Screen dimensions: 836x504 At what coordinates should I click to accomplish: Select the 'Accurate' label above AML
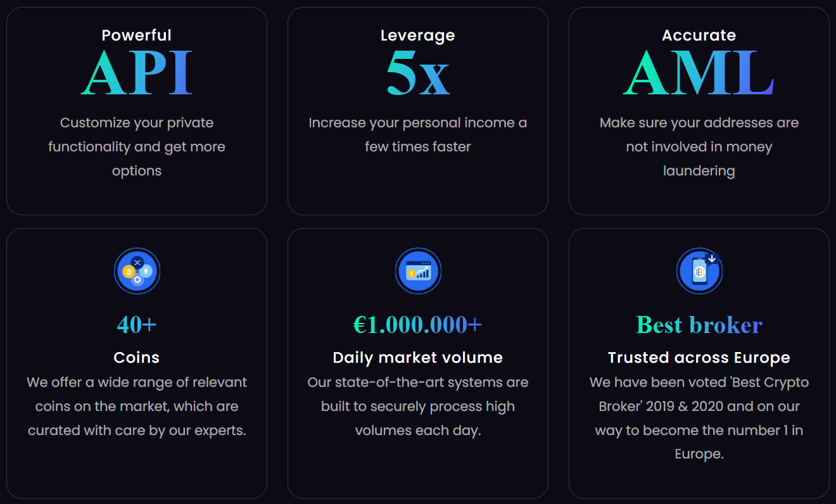[x=699, y=35]
